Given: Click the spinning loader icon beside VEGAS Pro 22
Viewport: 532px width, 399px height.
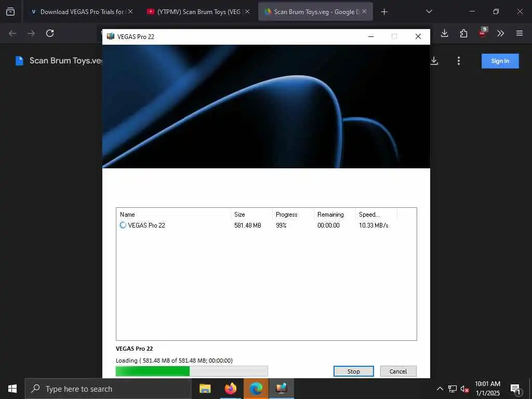Looking at the screenshot, I should point(123,225).
